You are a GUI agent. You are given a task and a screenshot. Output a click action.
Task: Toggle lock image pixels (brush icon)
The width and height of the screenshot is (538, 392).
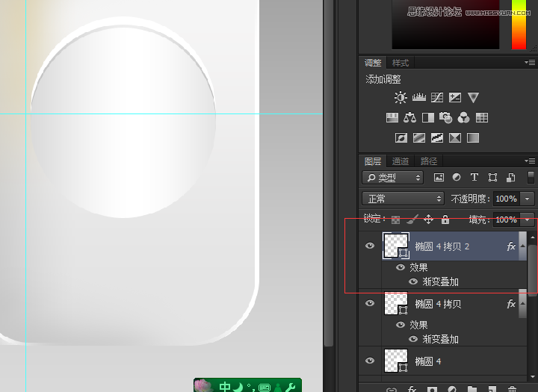point(412,220)
